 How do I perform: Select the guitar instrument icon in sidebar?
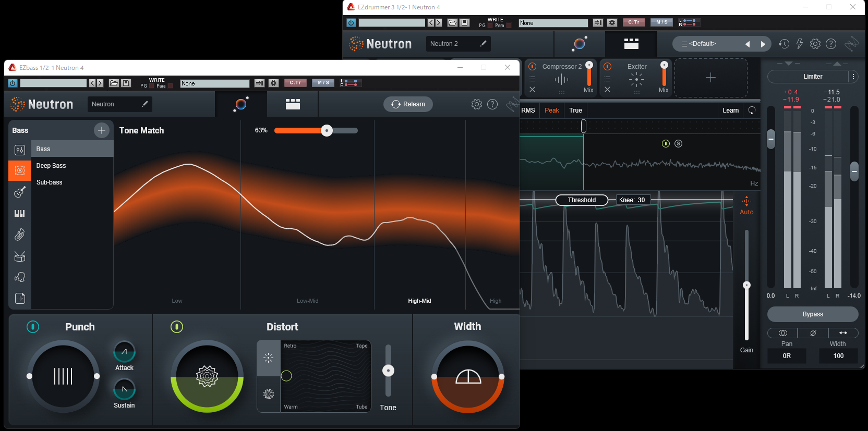pos(20,192)
